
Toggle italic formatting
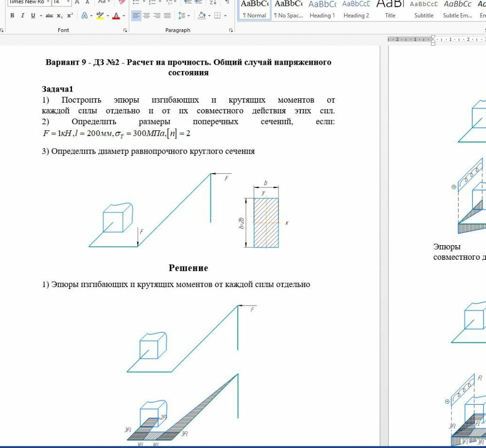pyautogui.click(x=22, y=16)
